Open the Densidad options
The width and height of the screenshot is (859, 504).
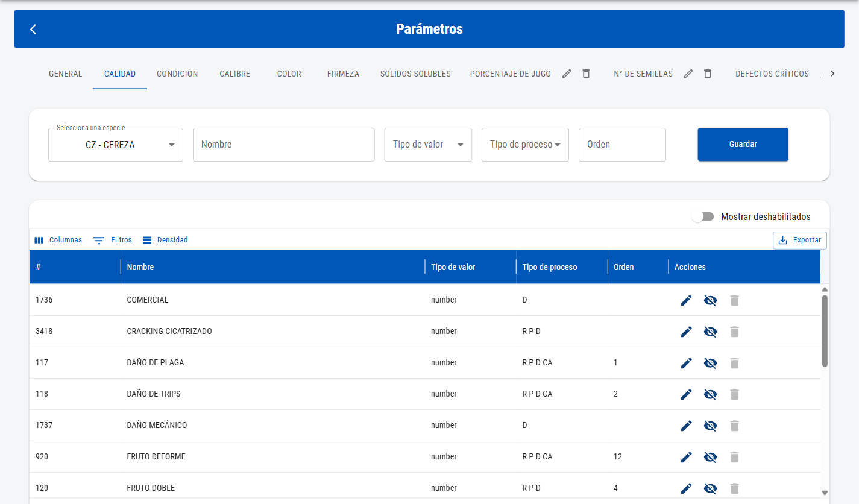coord(165,240)
